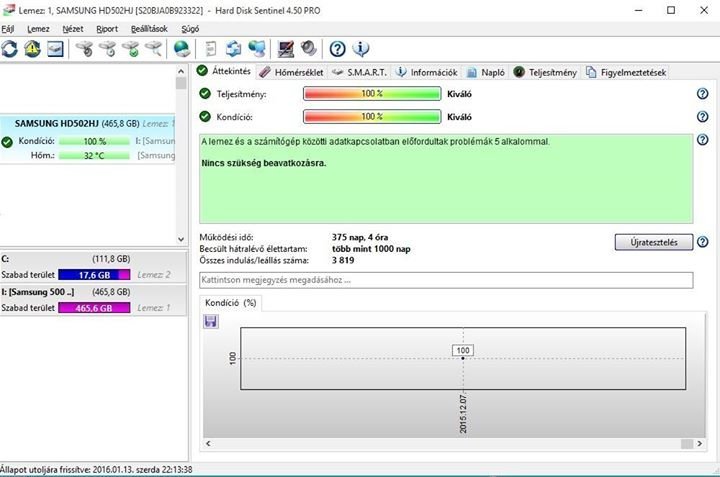Click green check icon beside Teljesítmény label
The image size is (720, 477).
[x=205, y=94]
